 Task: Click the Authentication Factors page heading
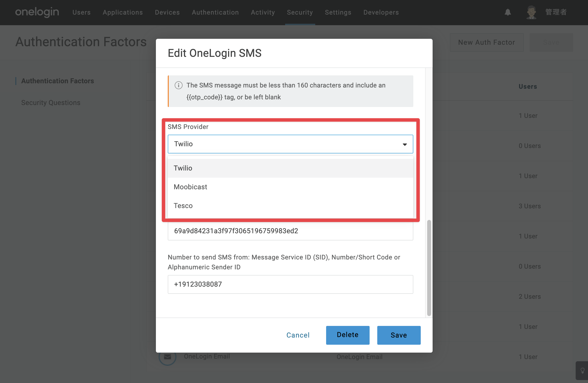coord(81,42)
